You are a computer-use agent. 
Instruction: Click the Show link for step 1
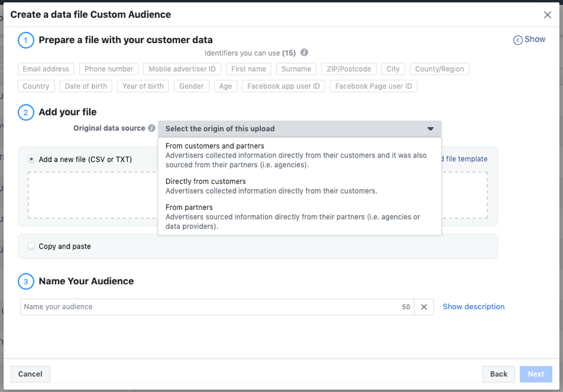[535, 39]
